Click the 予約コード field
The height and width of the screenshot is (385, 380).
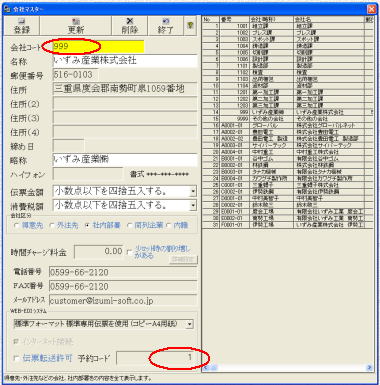click(x=156, y=358)
